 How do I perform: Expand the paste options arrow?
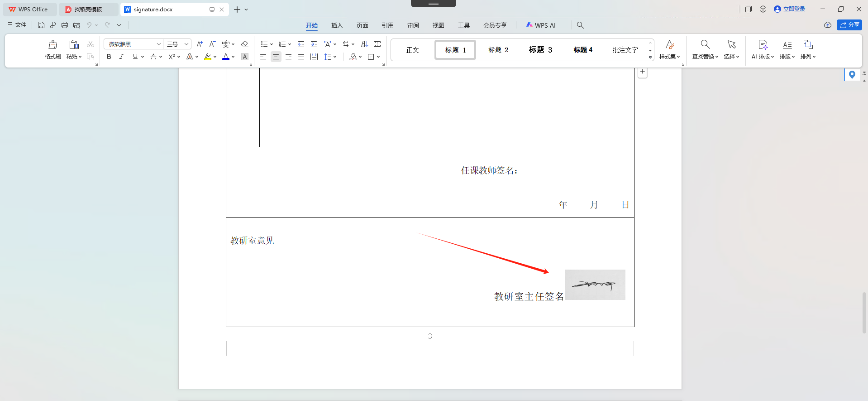[80, 57]
